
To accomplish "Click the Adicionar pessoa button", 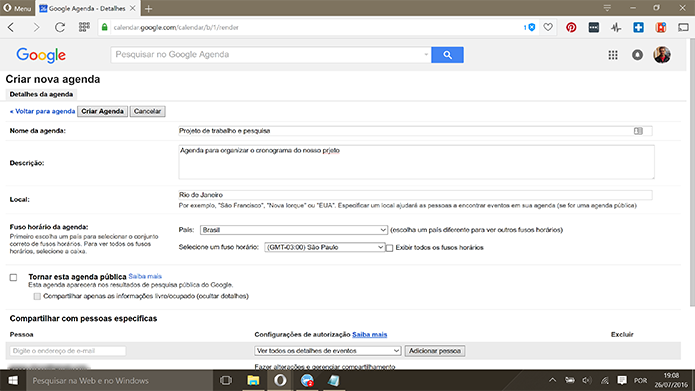I will [x=435, y=351].
